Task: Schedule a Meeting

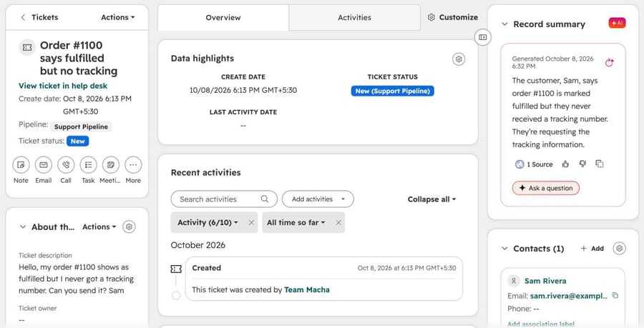Action: (x=110, y=165)
